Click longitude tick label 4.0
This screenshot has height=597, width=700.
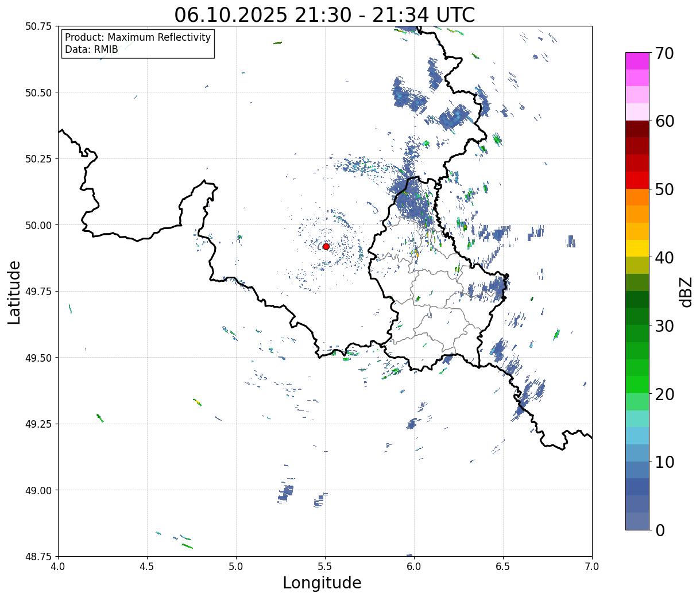58,566
